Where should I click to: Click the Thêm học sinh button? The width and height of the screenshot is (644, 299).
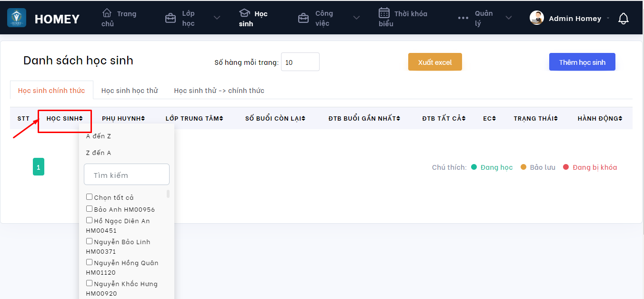(x=582, y=62)
